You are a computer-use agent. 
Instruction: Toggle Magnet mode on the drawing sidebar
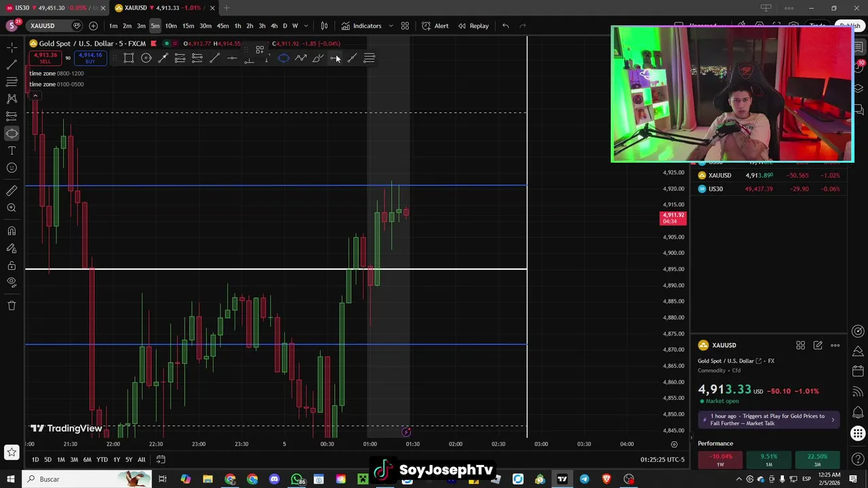(12, 231)
